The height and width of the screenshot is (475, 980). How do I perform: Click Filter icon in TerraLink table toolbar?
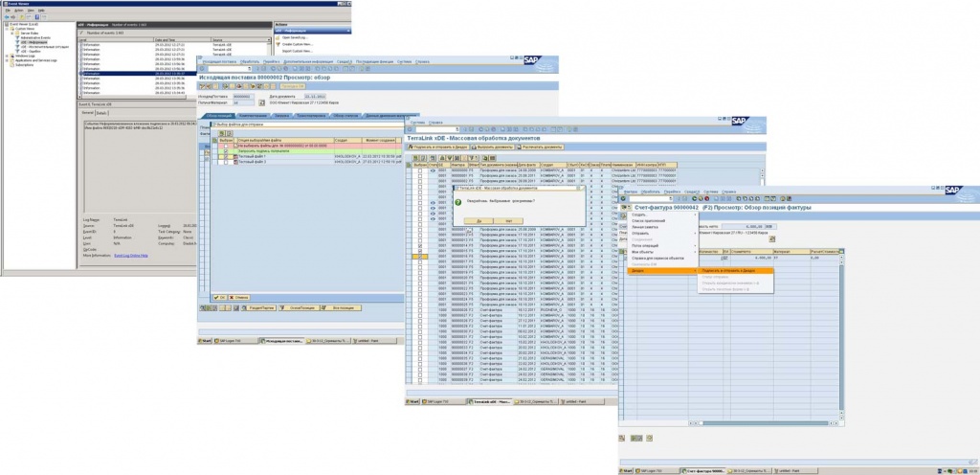(x=472, y=158)
